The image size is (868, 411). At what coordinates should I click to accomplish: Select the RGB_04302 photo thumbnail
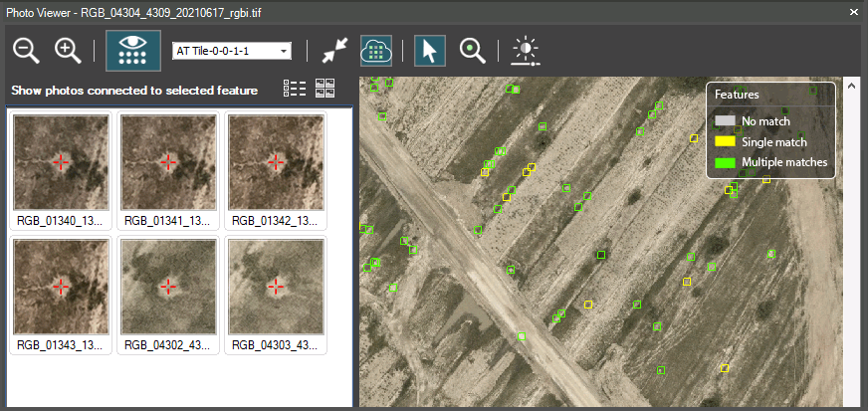click(168, 287)
